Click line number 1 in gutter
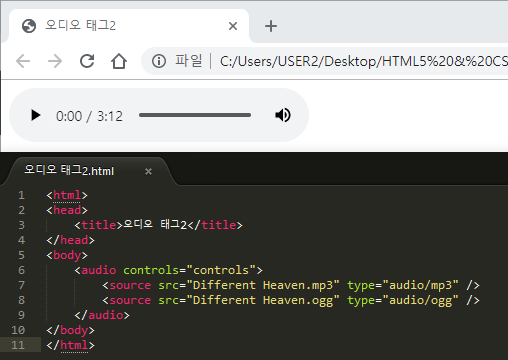The width and height of the screenshot is (508, 360). point(21,195)
